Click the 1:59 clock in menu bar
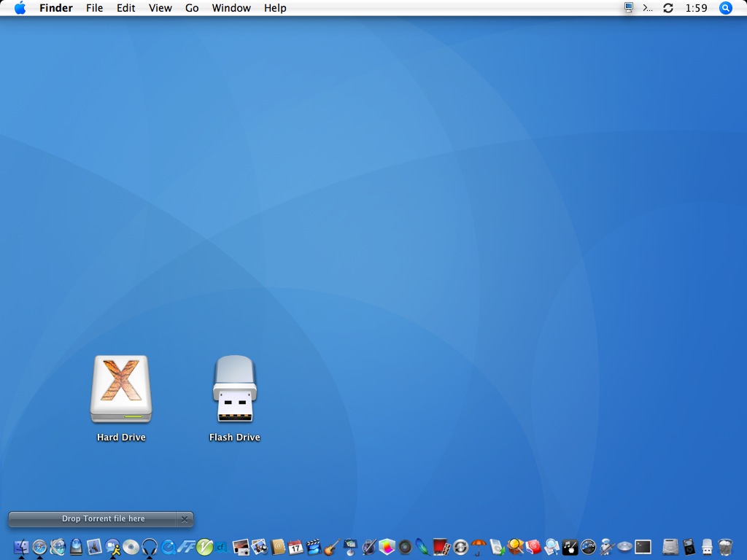Image resolution: width=747 pixels, height=560 pixels. point(696,8)
